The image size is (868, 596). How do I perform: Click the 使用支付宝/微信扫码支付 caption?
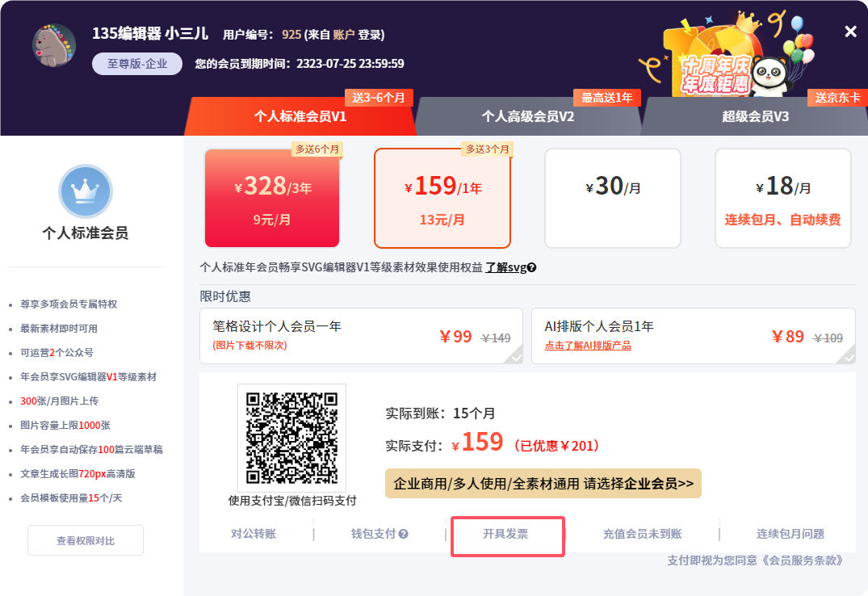click(292, 501)
